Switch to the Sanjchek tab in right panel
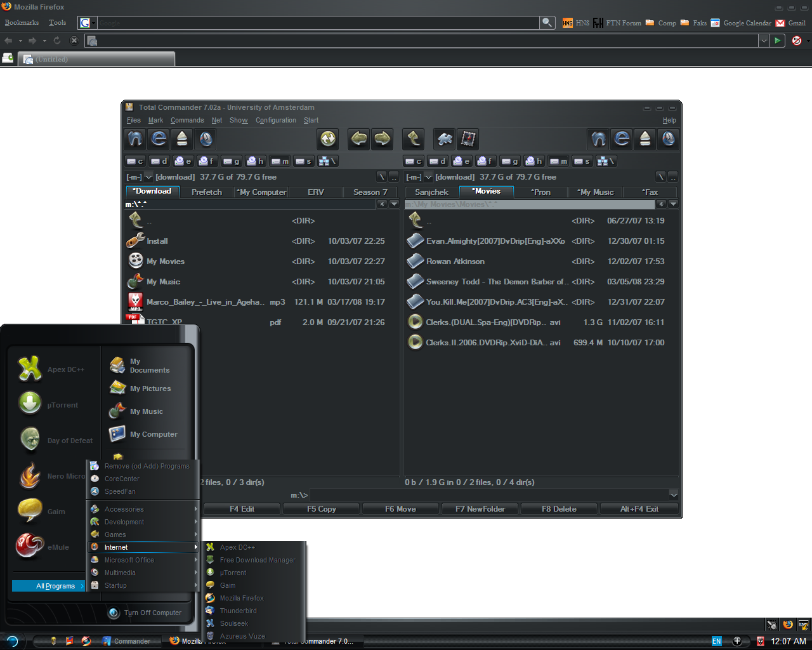Image resolution: width=812 pixels, height=650 pixels. coord(431,192)
